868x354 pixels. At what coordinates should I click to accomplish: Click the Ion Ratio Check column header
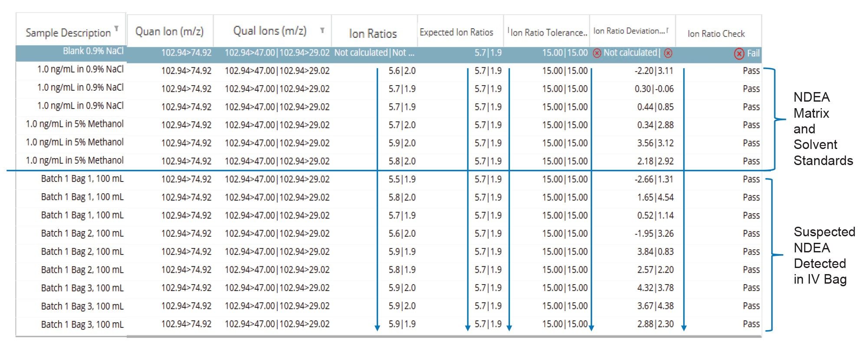click(x=716, y=33)
